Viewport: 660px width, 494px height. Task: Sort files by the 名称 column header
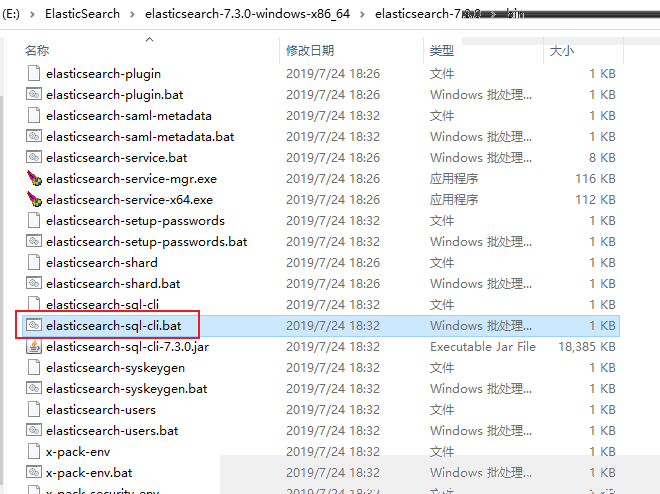(37, 50)
